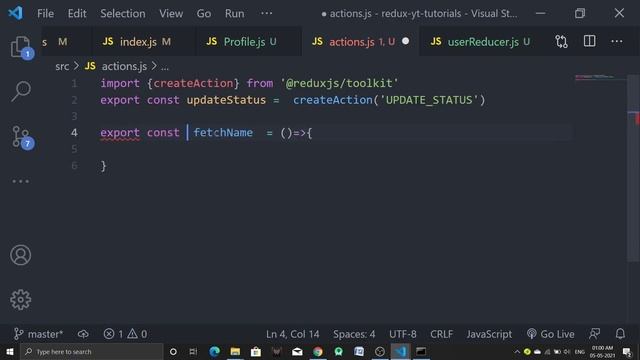
Task: Click the master branch indicator
Action: coord(39,334)
